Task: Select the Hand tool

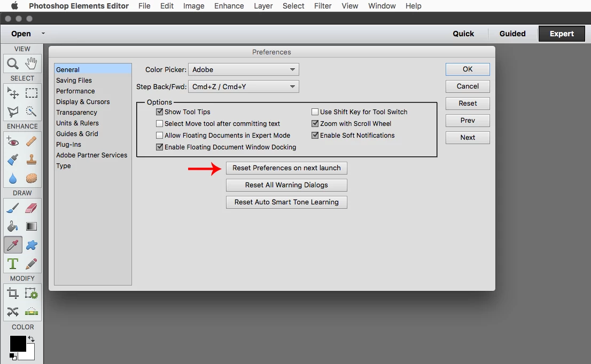Action: click(32, 64)
